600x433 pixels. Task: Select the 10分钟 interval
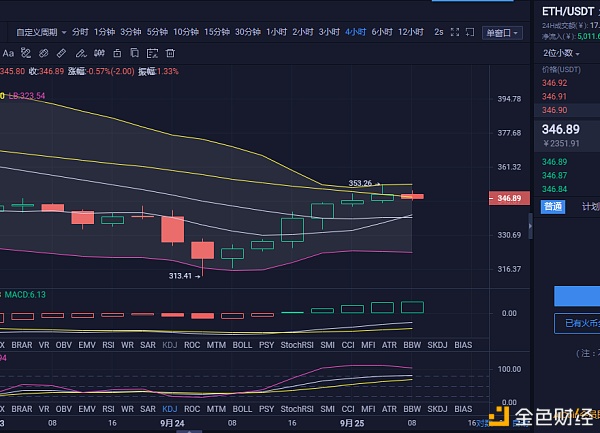pyautogui.click(x=186, y=32)
